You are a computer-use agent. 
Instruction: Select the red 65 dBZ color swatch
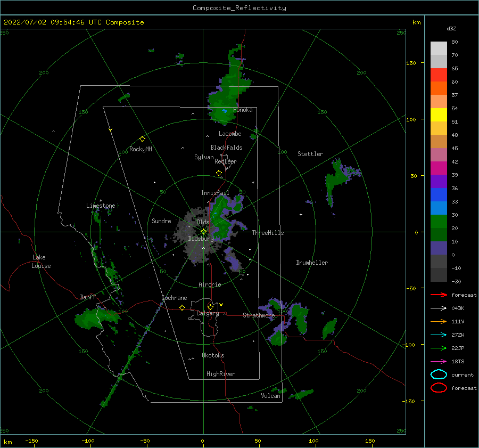point(439,75)
